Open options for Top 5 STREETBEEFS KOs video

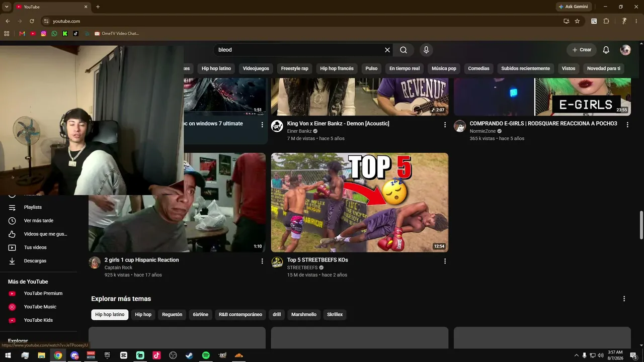tap(445, 261)
